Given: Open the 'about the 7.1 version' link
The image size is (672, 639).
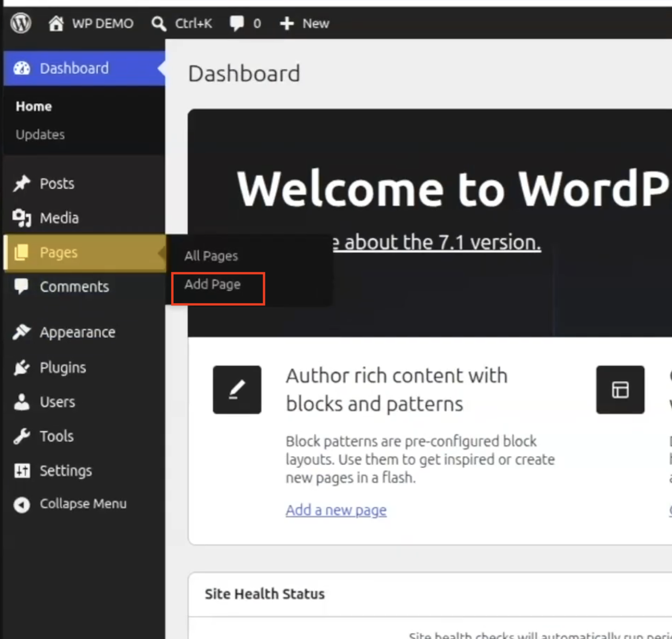Looking at the screenshot, I should click(437, 242).
